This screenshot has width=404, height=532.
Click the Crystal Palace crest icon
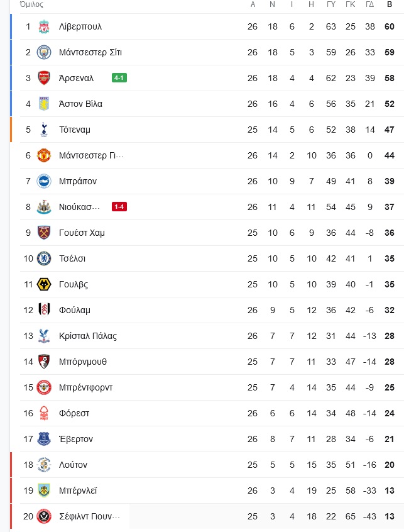tap(43, 336)
